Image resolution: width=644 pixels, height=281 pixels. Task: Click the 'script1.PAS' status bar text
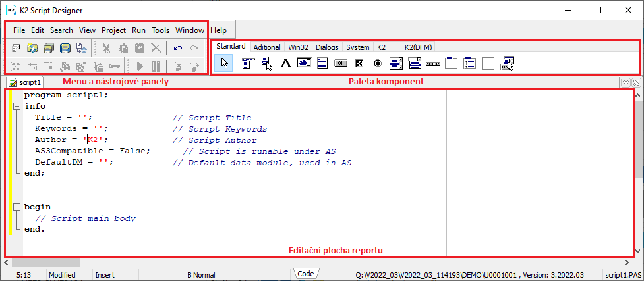click(624, 275)
